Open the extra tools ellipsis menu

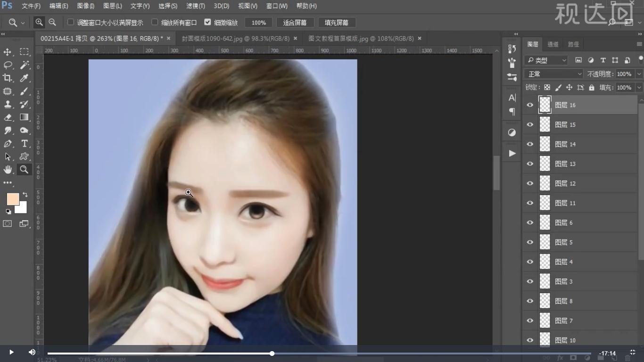click(x=8, y=182)
